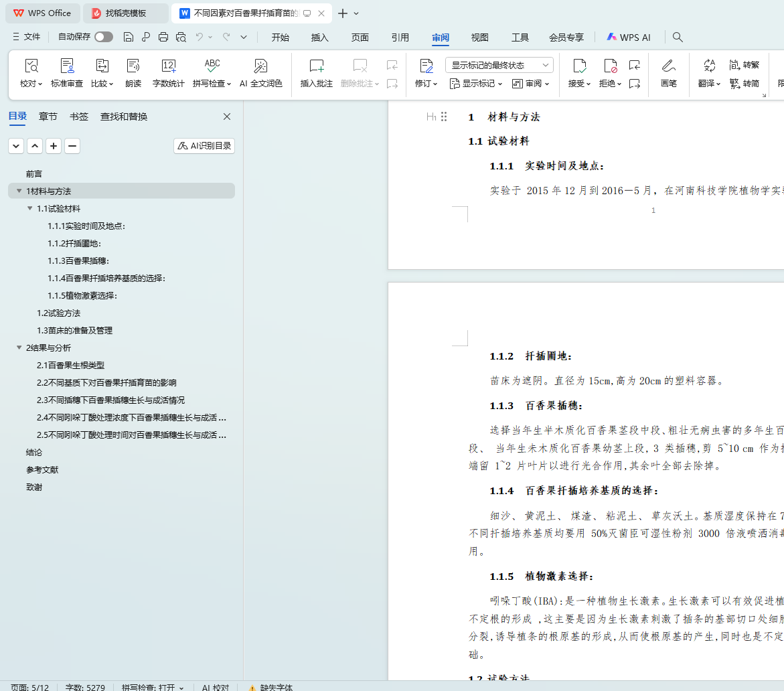Click the 插入批注 insert comment icon
This screenshot has width=784, height=691.
pyautogui.click(x=316, y=66)
